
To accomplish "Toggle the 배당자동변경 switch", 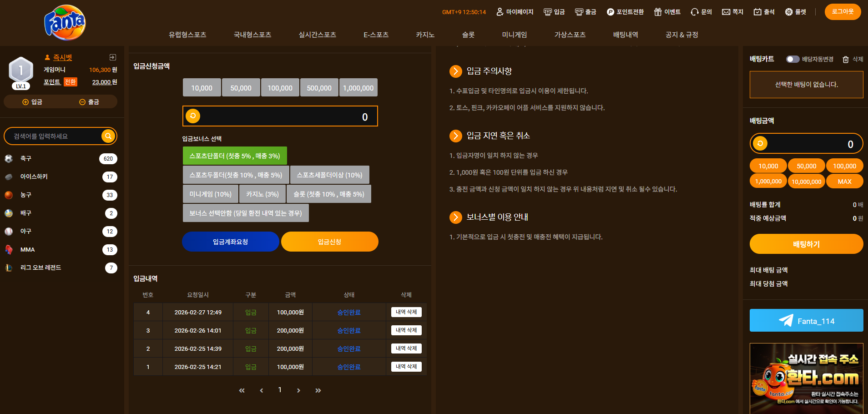I will tap(792, 59).
